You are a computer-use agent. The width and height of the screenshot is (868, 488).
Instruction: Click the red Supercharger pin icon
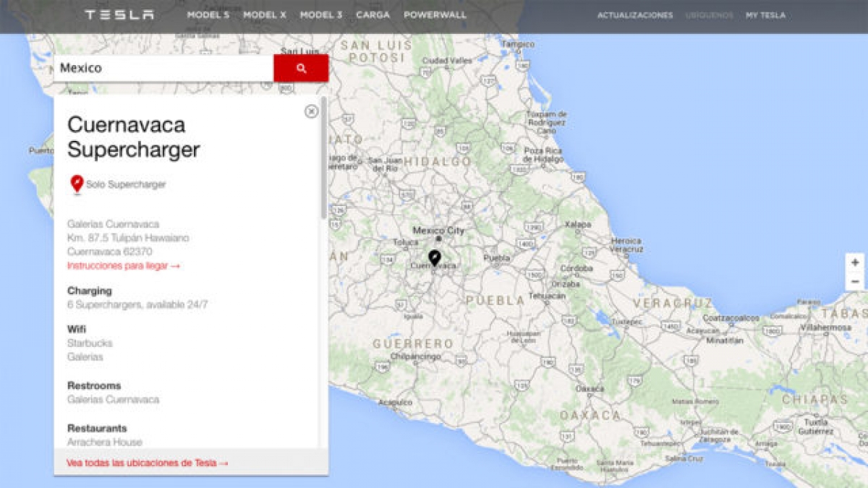77,184
